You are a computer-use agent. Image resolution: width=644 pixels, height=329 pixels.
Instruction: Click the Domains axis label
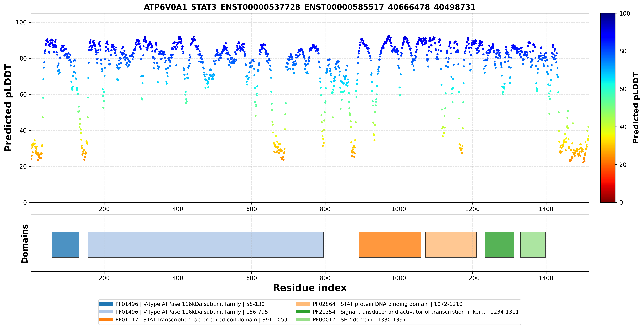(x=24, y=244)
